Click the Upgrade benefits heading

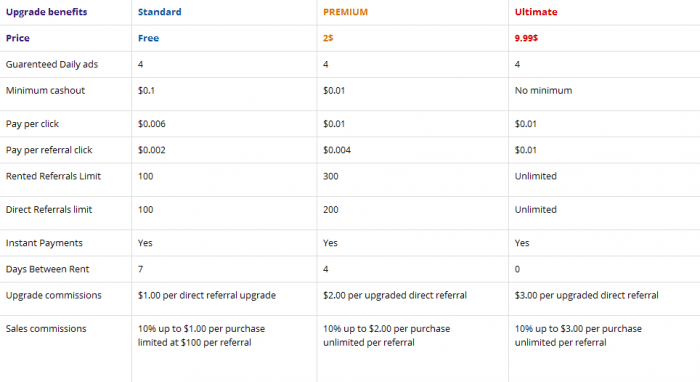pyautogui.click(x=46, y=12)
